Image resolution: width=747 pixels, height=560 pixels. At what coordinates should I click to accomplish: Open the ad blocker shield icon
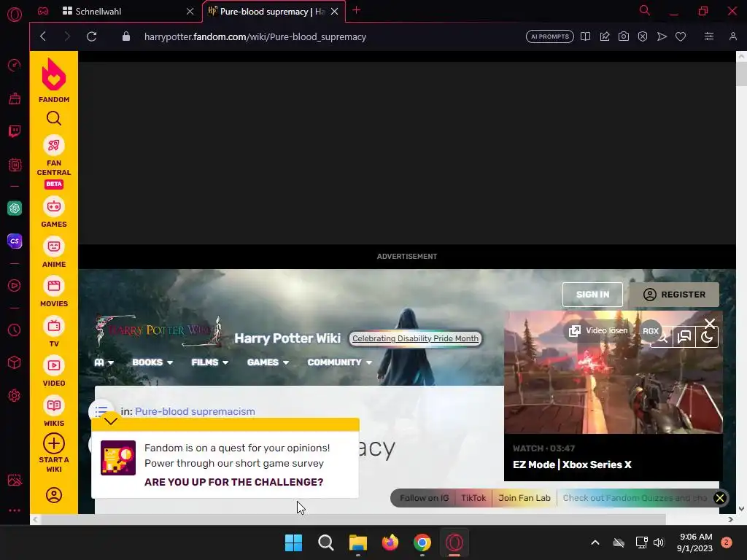pyautogui.click(x=643, y=36)
